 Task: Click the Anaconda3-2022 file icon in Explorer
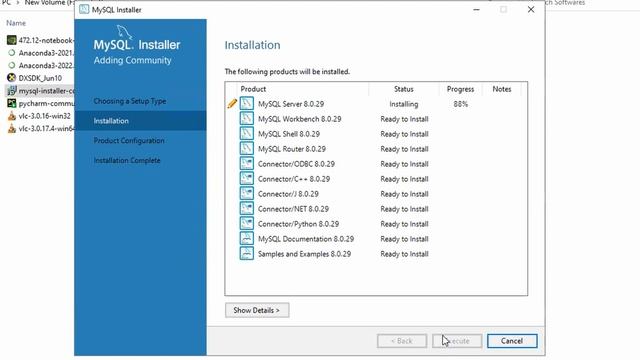11,65
